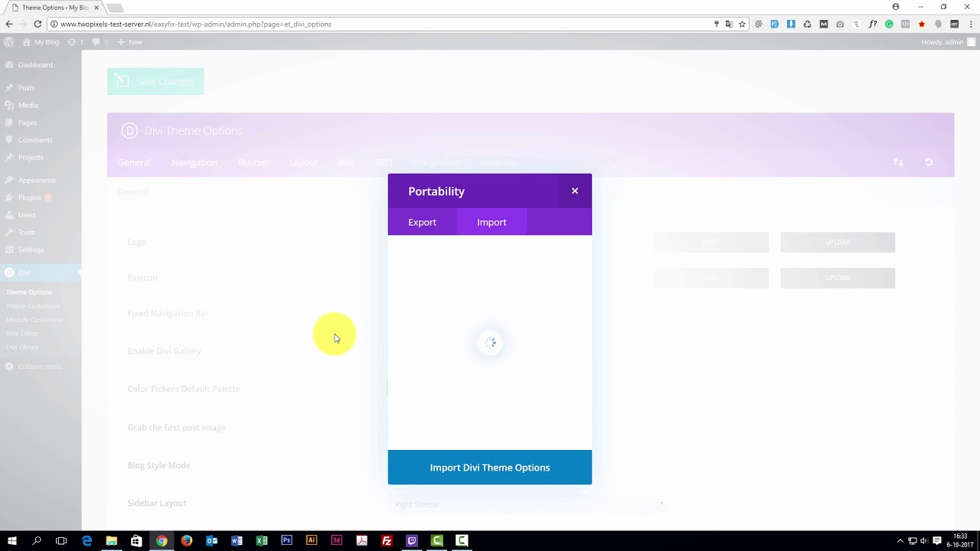Click the Upload button in the Logo row

[838, 242]
